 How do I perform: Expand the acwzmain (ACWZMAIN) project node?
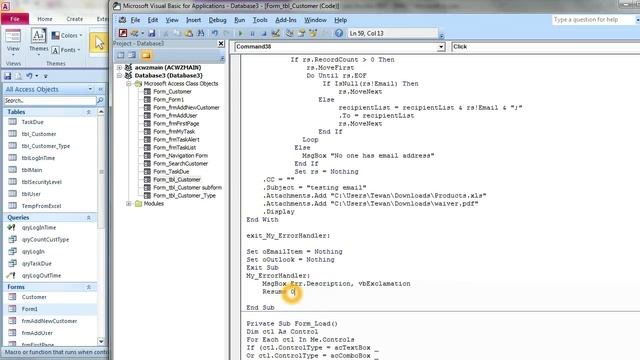(119, 67)
